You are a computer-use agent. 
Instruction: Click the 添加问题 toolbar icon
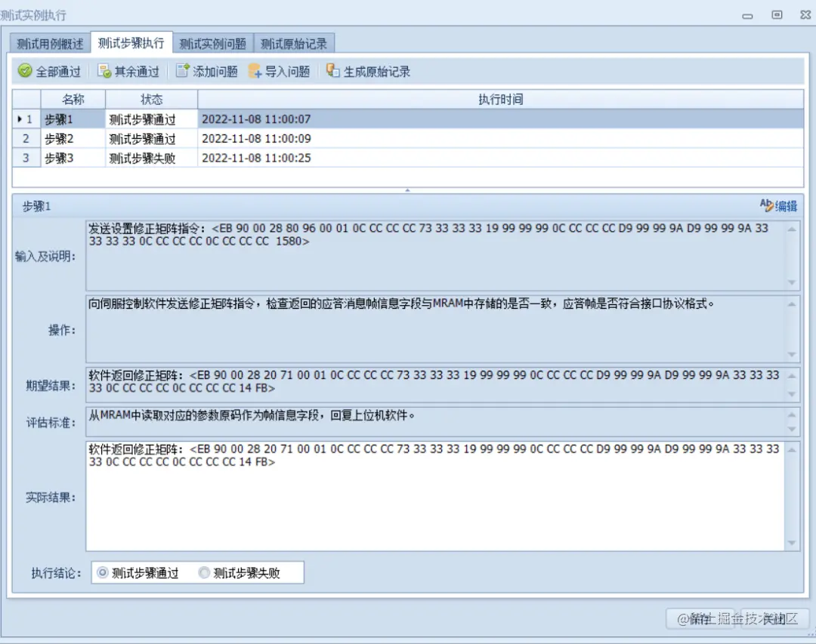183,71
